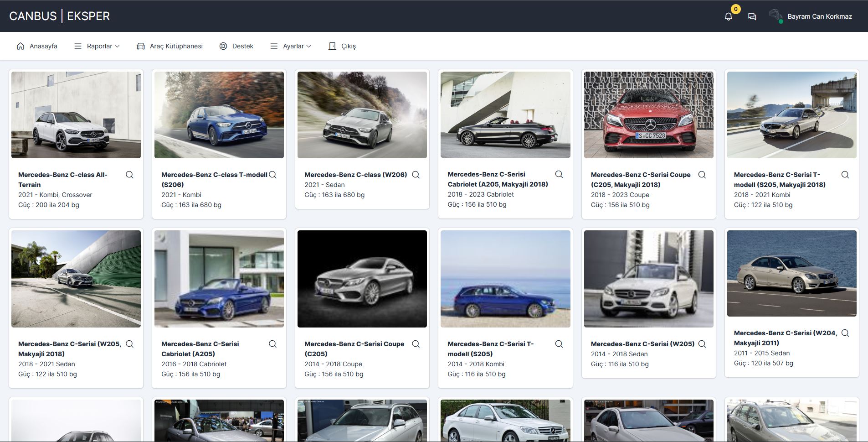The width and height of the screenshot is (868, 442).
Task: Click 'Güç : 163 ila 680 bg' under W206
Action: tap(334, 195)
